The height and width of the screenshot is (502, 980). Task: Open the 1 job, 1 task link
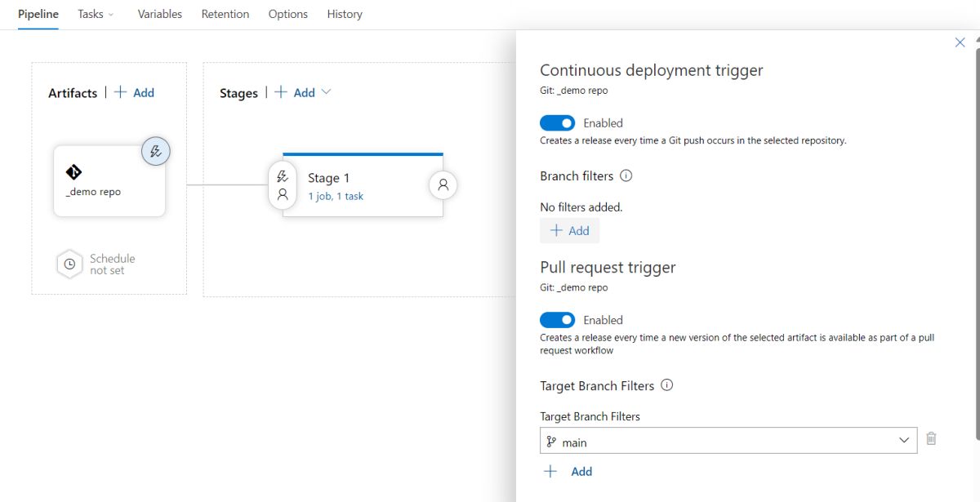[336, 196]
